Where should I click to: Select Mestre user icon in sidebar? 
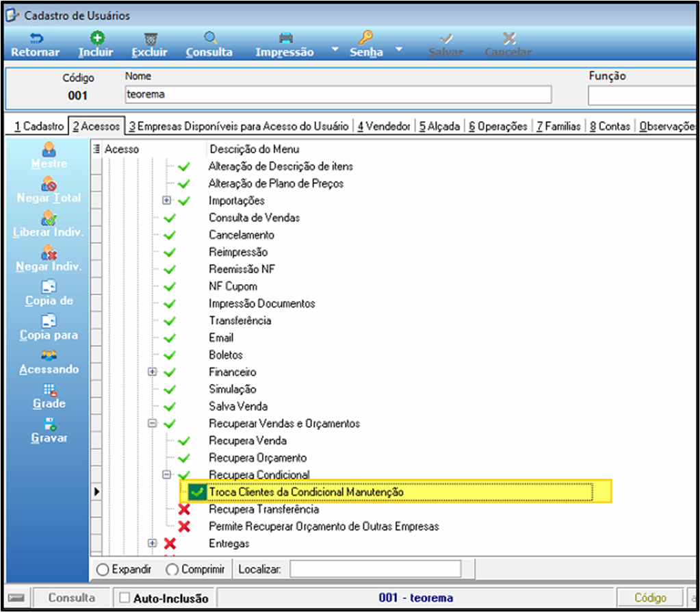pyautogui.click(x=49, y=149)
